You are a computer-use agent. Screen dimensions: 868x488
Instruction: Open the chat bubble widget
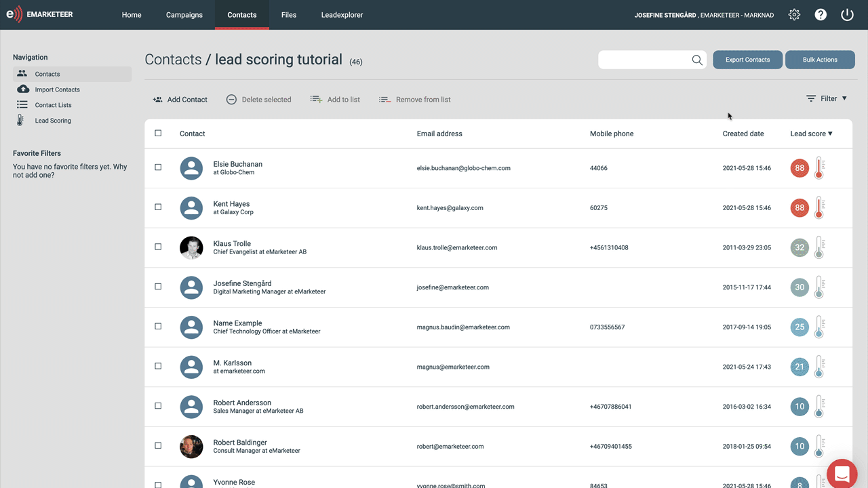pos(842,474)
